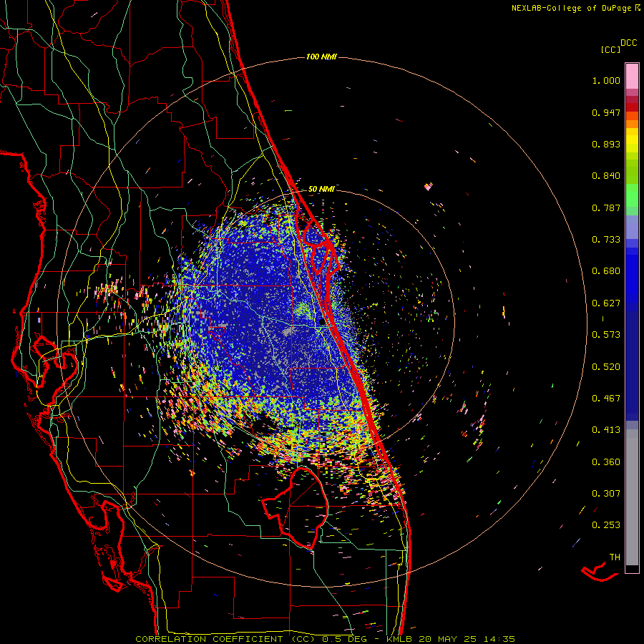
Task: Click the black radar site dot at map center
Action: (x=322, y=323)
